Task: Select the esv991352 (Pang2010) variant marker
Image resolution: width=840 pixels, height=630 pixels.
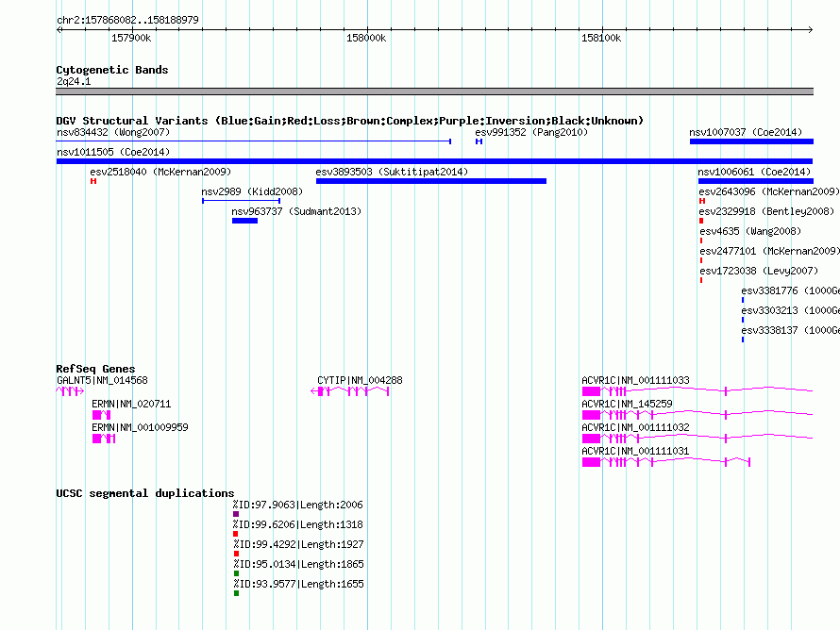Action: [479, 141]
